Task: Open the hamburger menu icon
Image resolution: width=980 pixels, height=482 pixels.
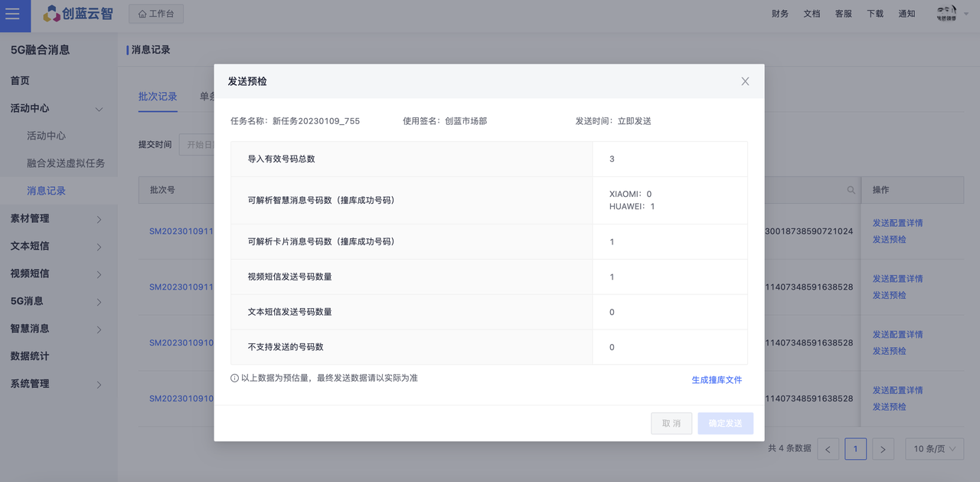Action: coord(13,14)
